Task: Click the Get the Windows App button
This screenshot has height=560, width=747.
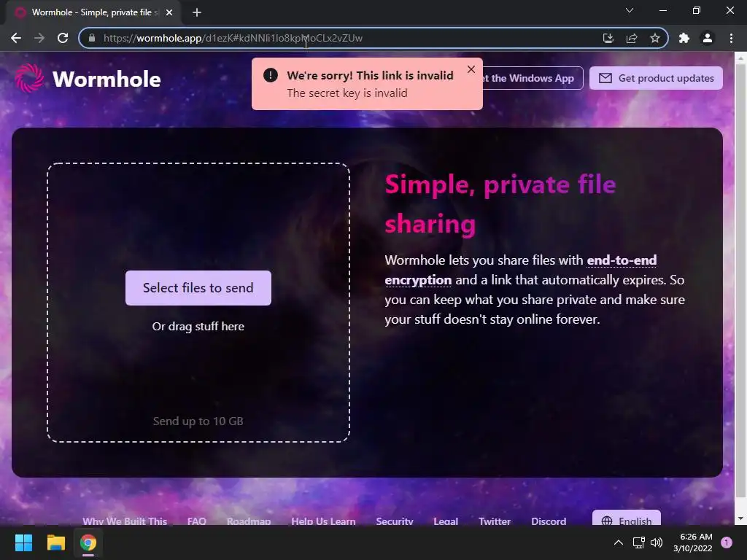Action: click(x=533, y=78)
